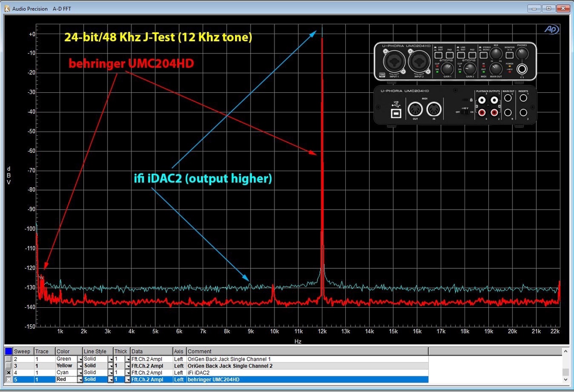This screenshot has height=392, width=574.
Task: Close the Audio Precision A-D FFT window
Action: 563,8
